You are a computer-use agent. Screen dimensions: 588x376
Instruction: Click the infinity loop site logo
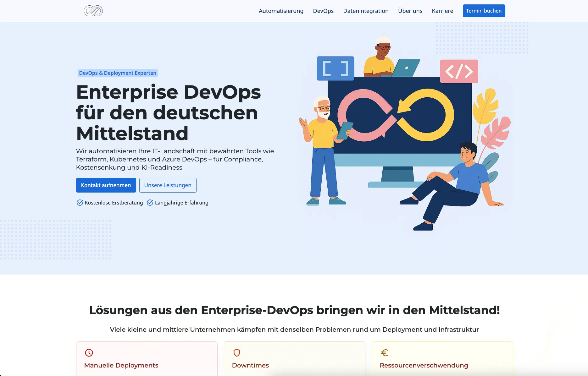pos(93,11)
